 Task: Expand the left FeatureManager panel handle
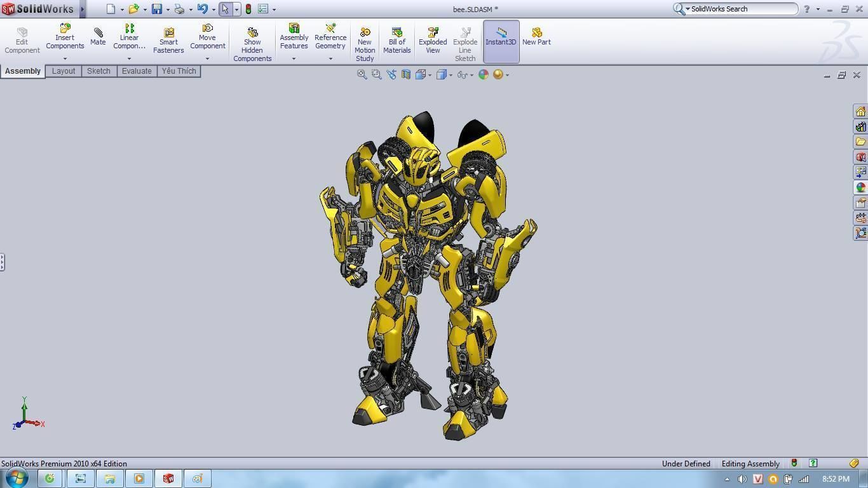[x=2, y=262]
